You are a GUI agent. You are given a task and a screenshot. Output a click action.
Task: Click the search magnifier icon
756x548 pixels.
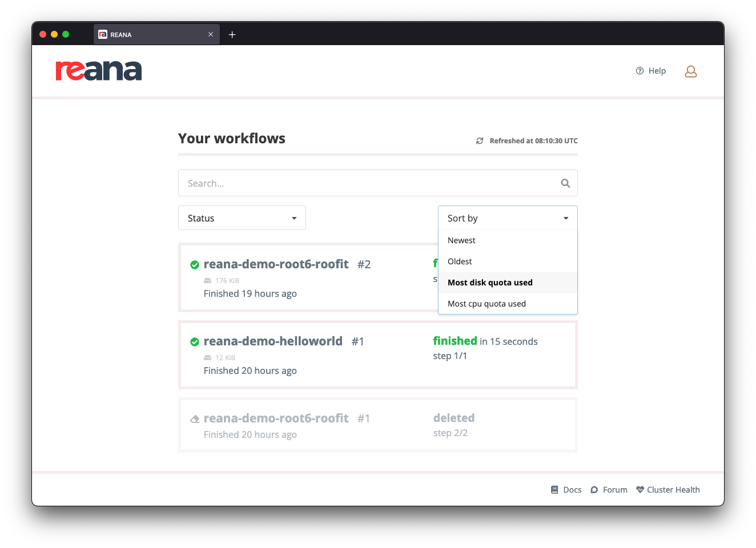tap(565, 183)
